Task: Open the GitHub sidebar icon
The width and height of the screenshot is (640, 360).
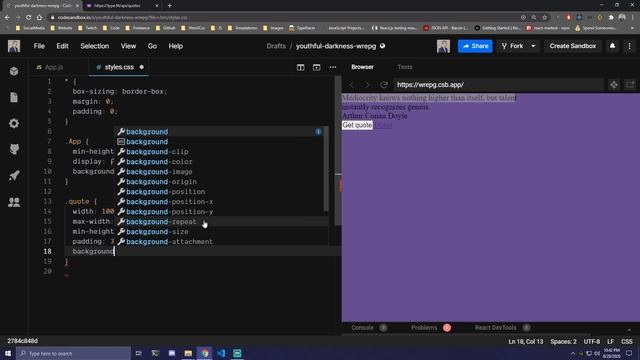Action: point(14,149)
